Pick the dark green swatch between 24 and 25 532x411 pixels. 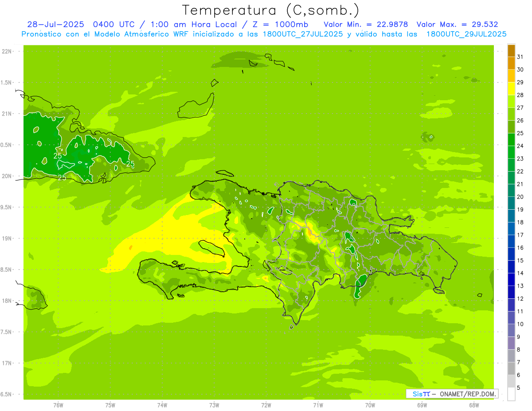(x=511, y=139)
